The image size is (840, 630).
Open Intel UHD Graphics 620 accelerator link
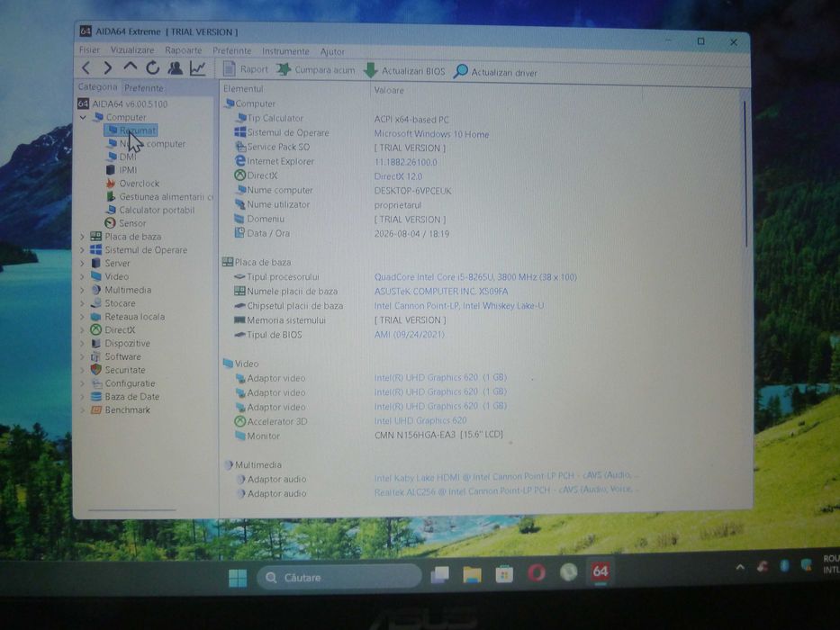pos(420,420)
